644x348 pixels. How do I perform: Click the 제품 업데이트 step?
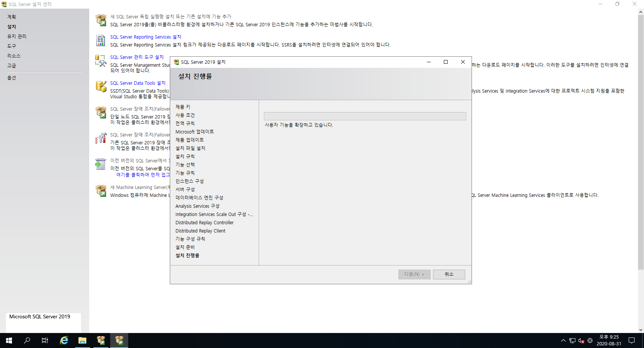point(190,140)
